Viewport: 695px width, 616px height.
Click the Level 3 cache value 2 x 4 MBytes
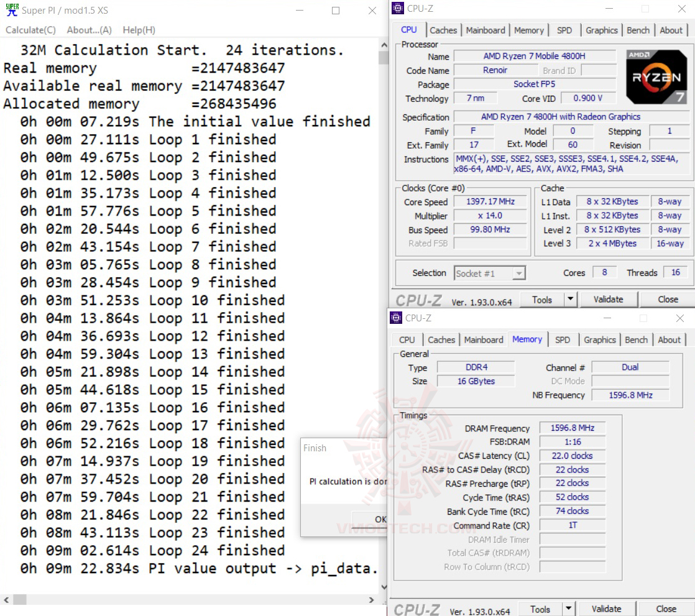pos(612,243)
